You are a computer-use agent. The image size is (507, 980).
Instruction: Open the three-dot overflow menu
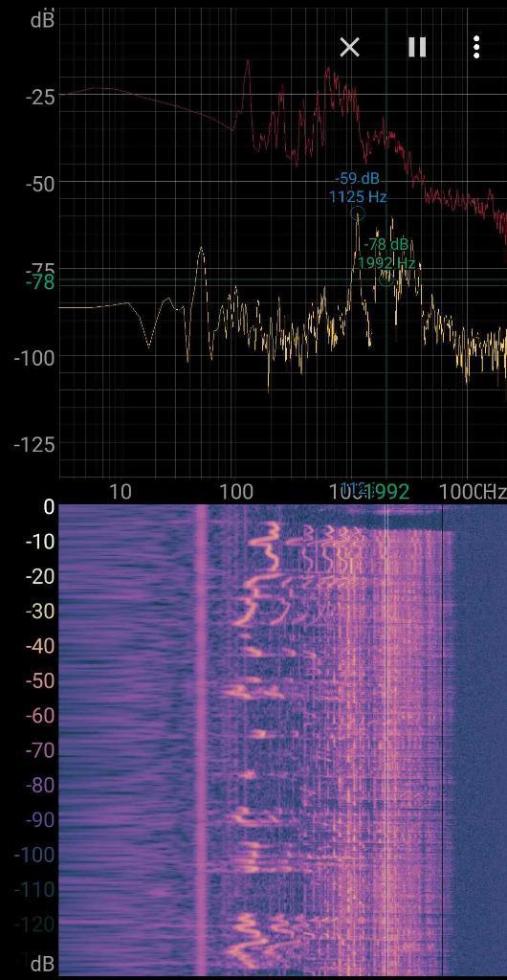click(476, 47)
